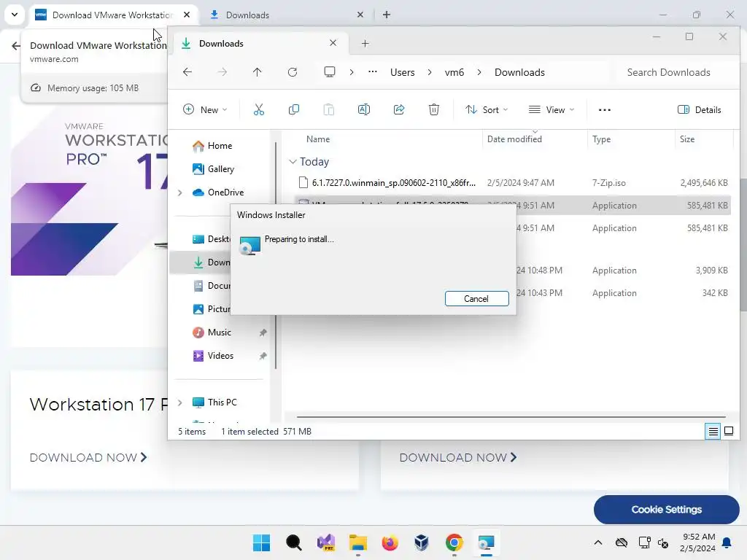Select the 6.1.7227.0.winmain_sp ISO file
This screenshot has height=560, width=747.
[513, 183]
